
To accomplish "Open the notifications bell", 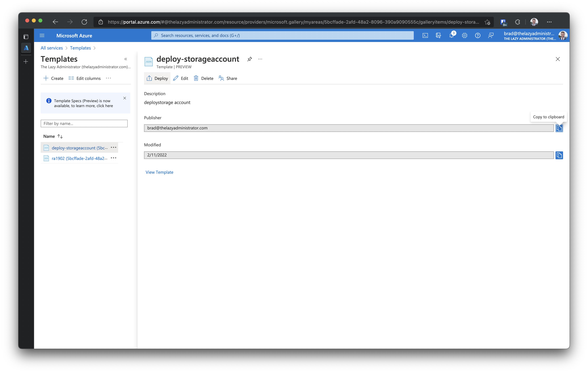I will [451, 36].
